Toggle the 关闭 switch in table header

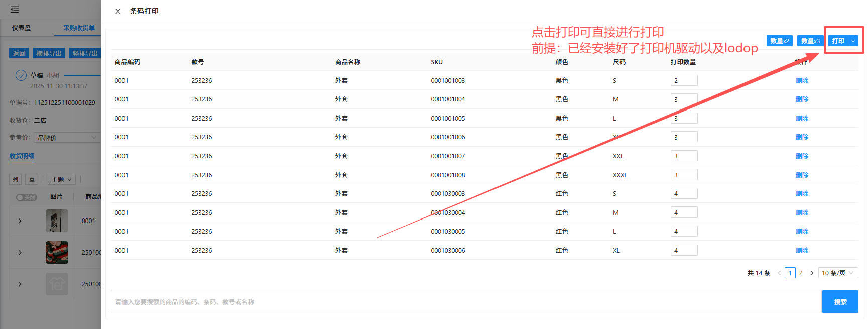27,197
